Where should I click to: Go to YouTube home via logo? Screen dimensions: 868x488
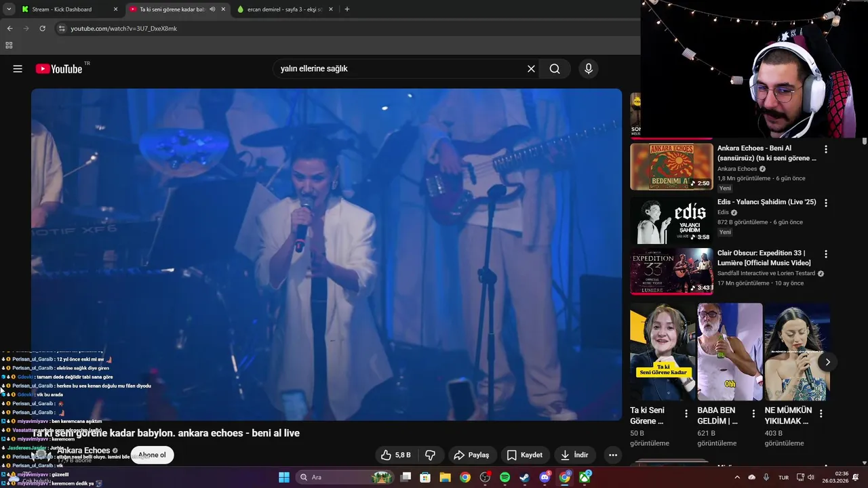pyautogui.click(x=59, y=68)
